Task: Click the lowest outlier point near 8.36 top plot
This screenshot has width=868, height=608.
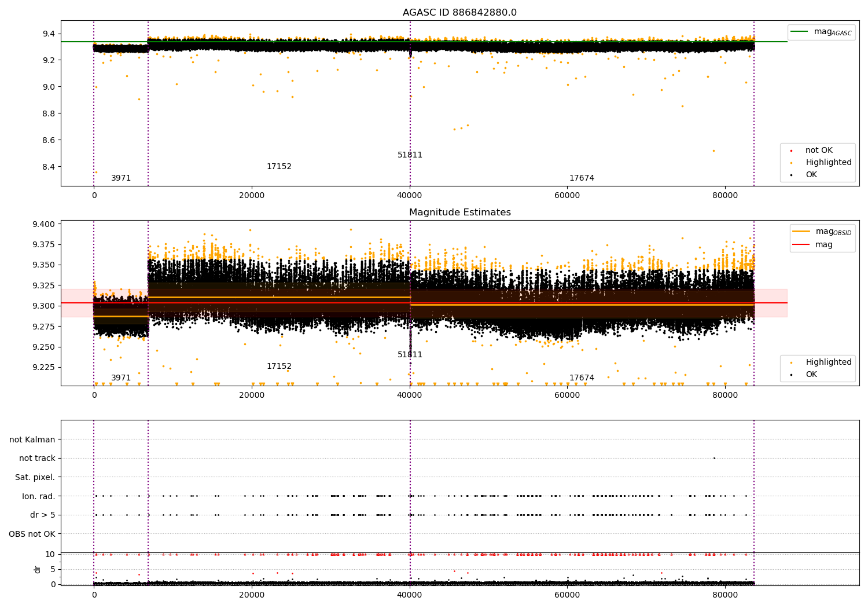Action: click(96, 172)
